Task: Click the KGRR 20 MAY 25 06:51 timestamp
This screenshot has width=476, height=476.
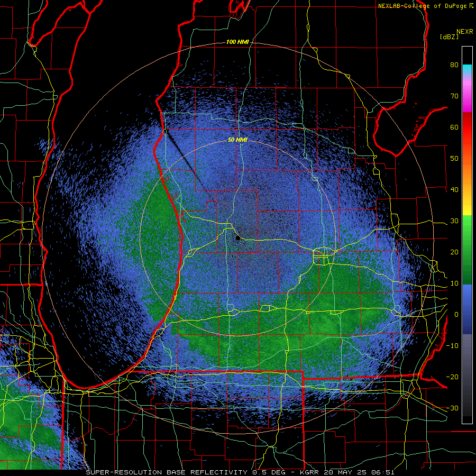Action: (x=347, y=472)
